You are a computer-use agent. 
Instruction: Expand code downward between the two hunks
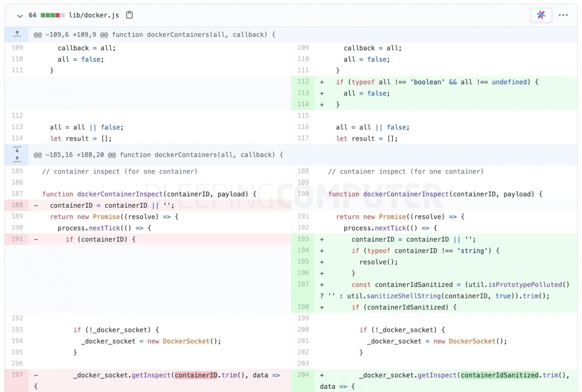point(17,150)
